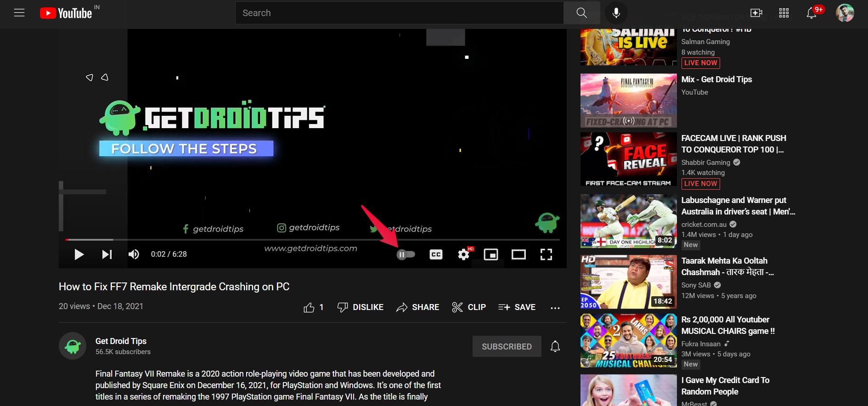Open Fukra Insaan channel name
The image size is (868, 406).
701,344
